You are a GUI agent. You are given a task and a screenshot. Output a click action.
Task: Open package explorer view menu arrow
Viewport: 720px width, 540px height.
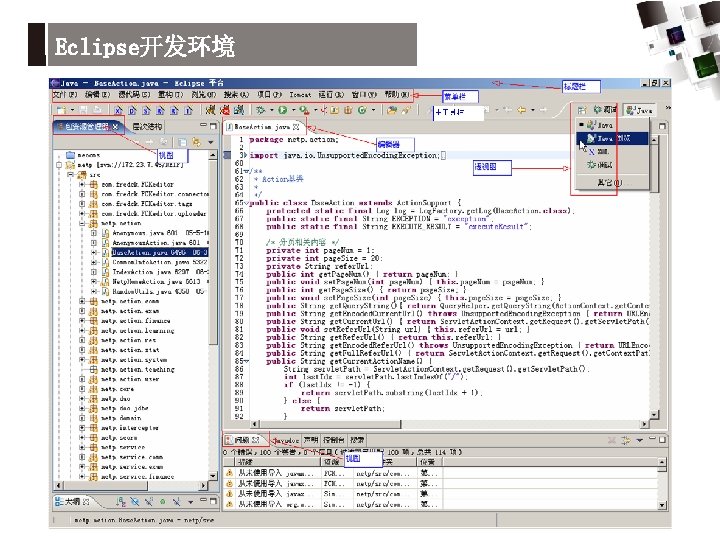[210, 142]
